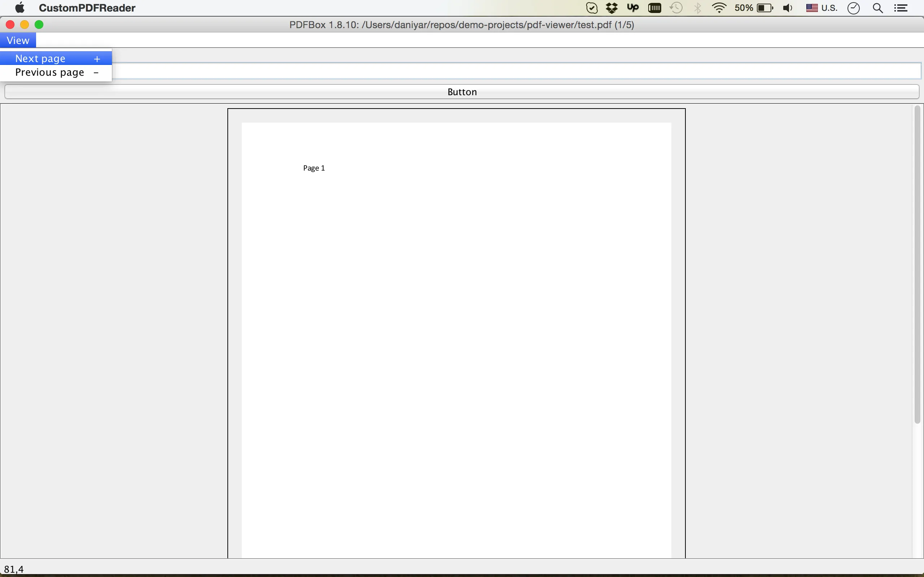
Task: Open the CustomPDFReader application menu
Action: pos(87,8)
